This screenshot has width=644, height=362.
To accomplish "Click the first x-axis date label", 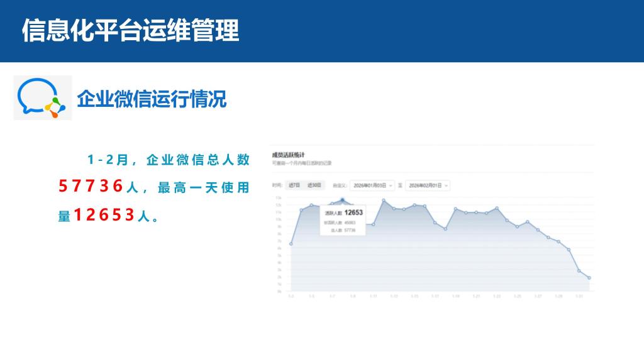I will 291,295.
